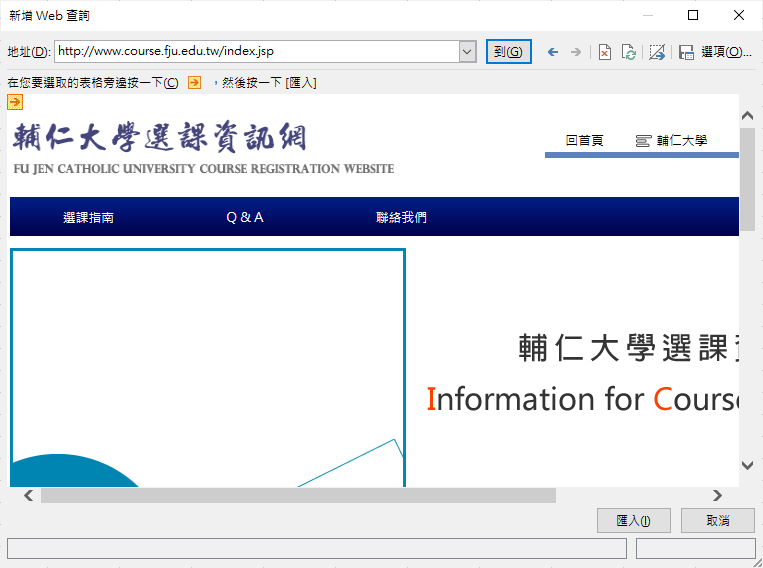Click the 取消 cancel button
Screen dimensions: 763x568
pos(718,521)
